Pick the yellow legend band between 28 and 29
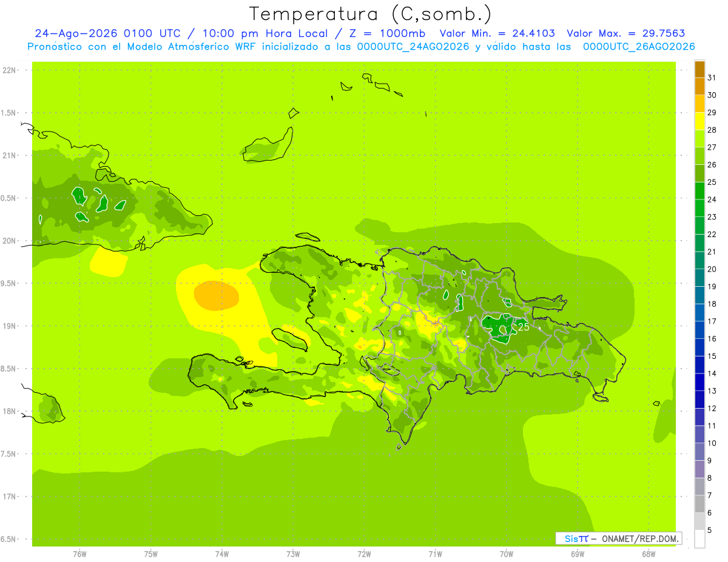This screenshot has height=562, width=728. click(699, 121)
